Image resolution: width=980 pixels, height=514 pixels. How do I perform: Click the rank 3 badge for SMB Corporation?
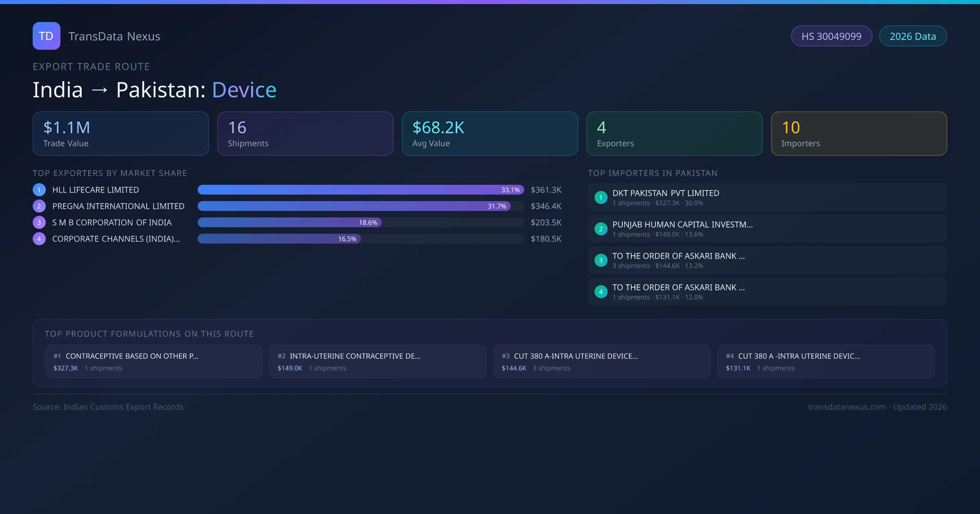click(x=39, y=222)
